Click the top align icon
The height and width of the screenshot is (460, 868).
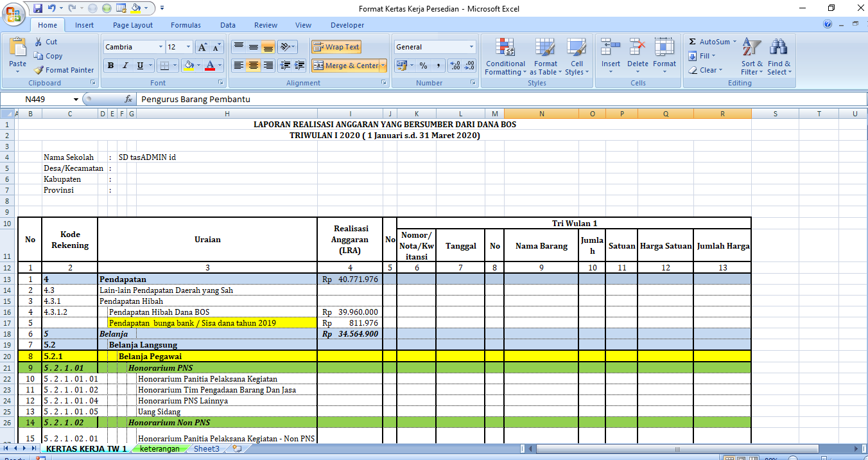click(x=238, y=47)
